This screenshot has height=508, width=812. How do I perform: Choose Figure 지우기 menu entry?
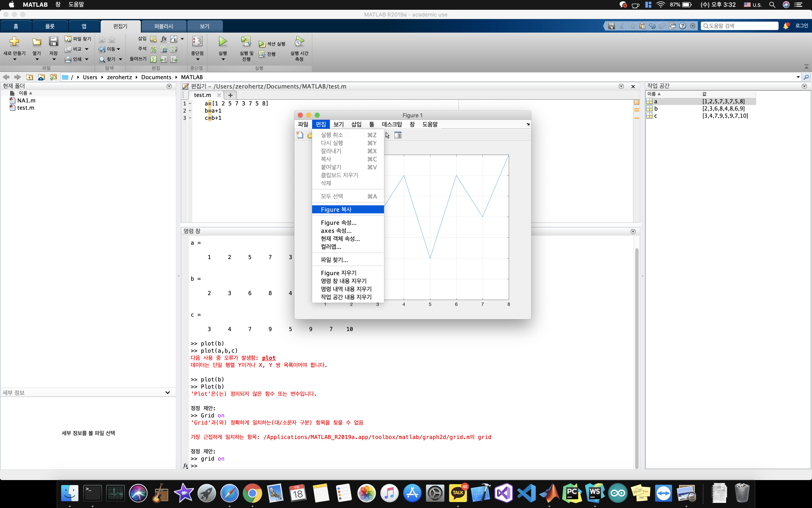(x=348, y=273)
